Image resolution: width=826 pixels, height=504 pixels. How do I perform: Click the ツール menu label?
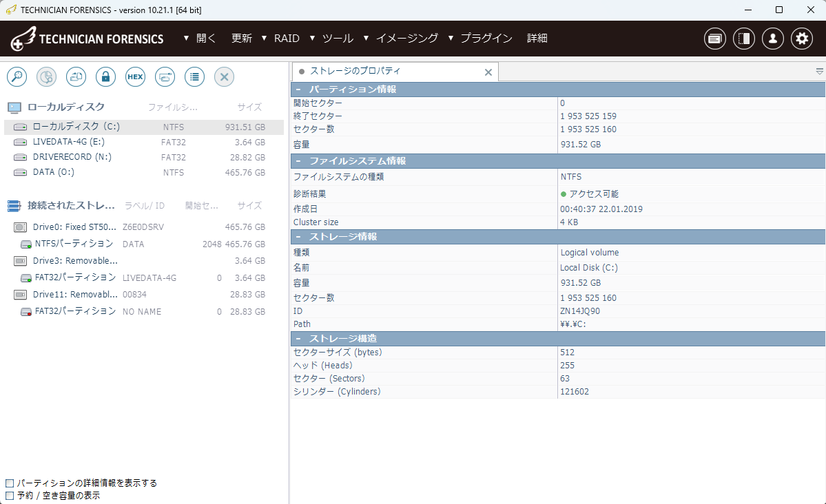(338, 39)
